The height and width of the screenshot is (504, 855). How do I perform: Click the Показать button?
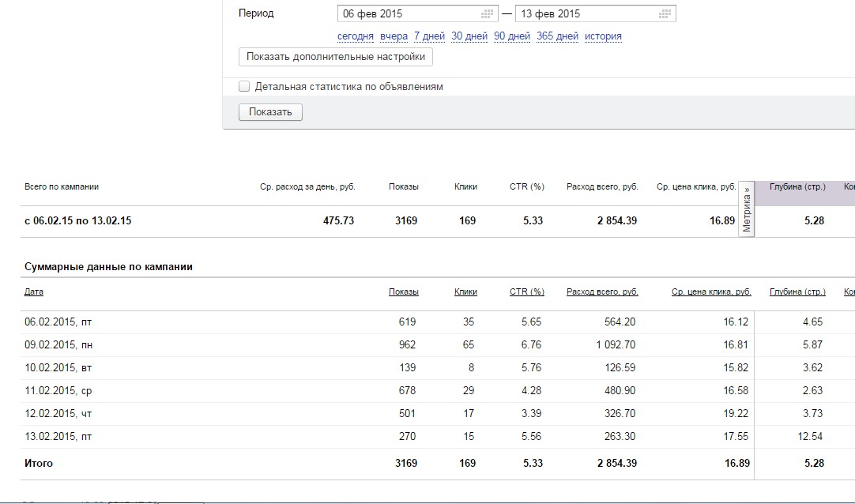click(270, 112)
